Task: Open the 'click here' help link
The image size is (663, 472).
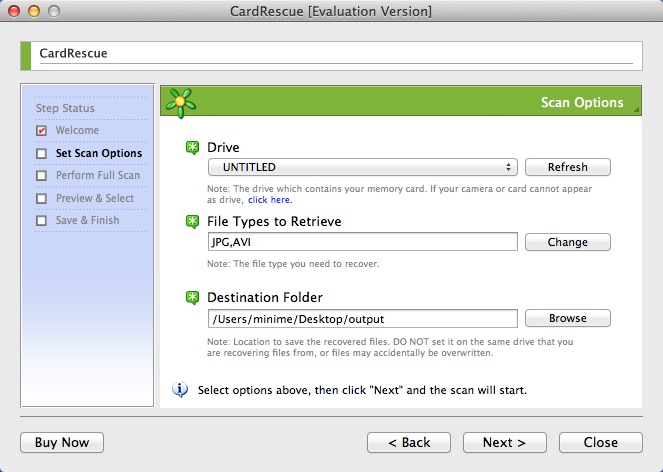Action: click(270, 200)
